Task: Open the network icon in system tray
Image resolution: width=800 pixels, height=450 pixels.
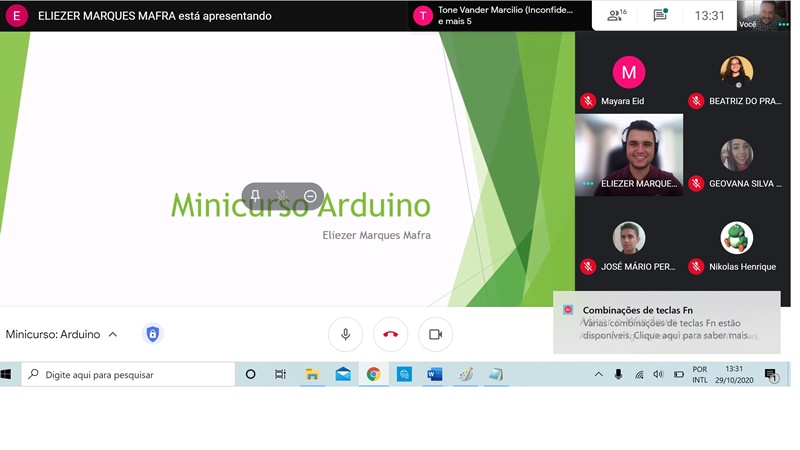Action: click(x=639, y=374)
